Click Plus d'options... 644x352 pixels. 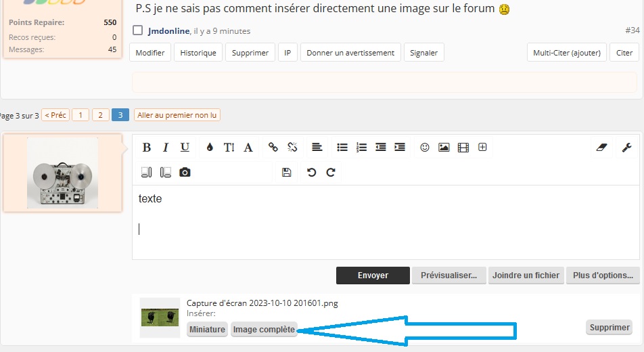tap(603, 276)
